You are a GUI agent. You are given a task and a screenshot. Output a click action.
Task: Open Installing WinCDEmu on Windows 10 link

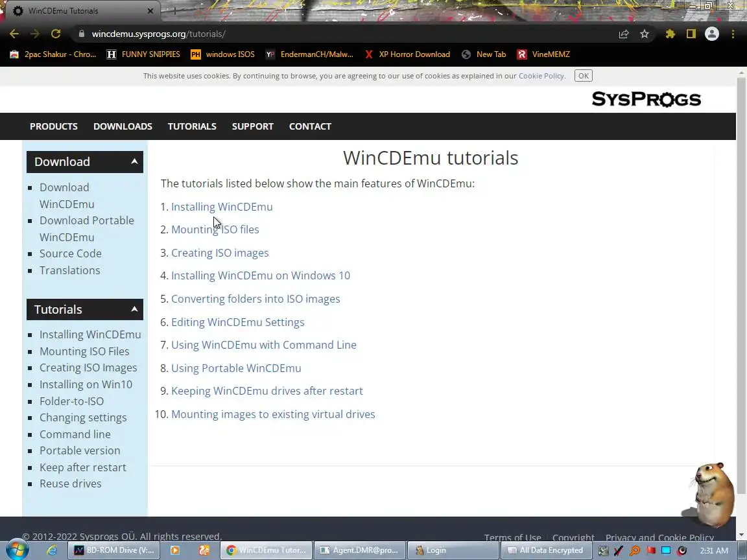[261, 275]
